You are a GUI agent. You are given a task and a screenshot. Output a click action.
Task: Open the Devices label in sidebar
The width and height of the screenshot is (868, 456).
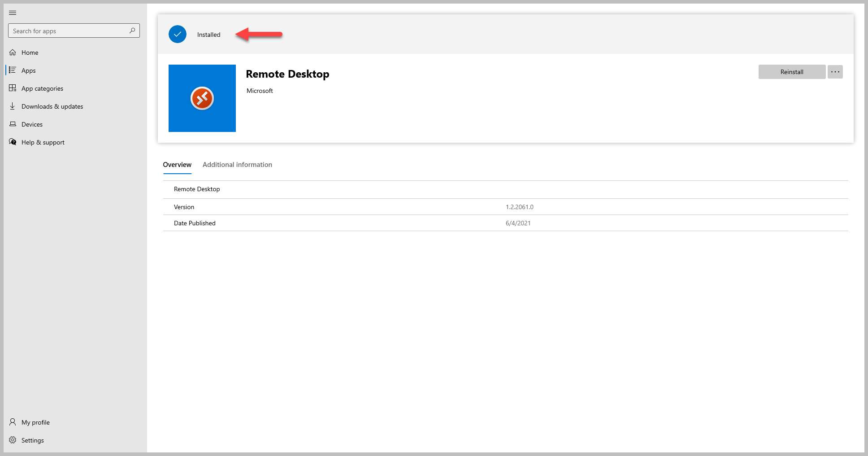tap(32, 124)
